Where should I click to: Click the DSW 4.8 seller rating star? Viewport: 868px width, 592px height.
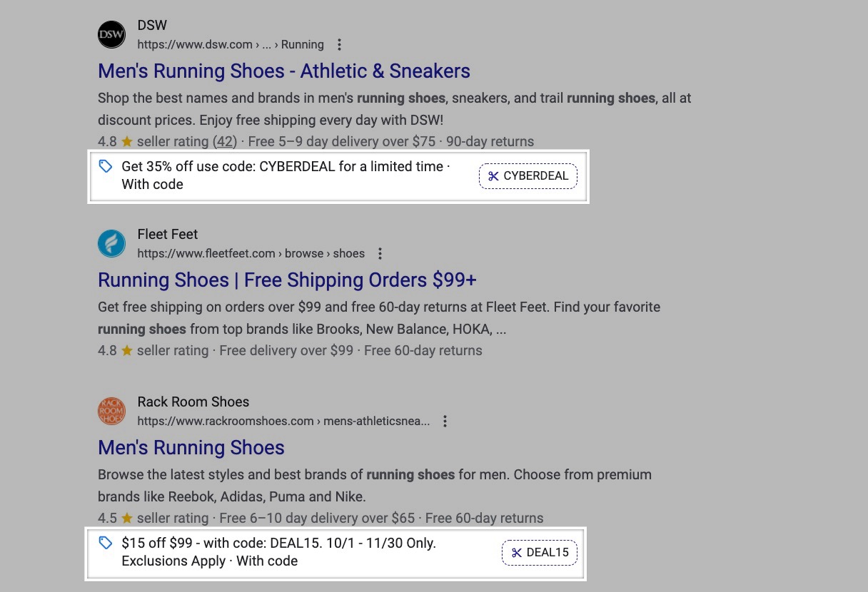click(x=127, y=141)
